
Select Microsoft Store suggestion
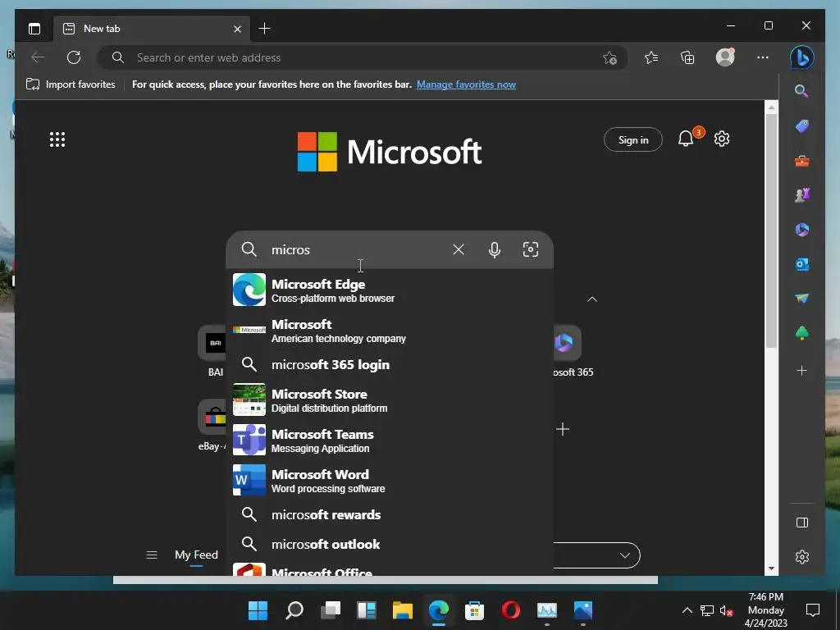pyautogui.click(x=390, y=399)
